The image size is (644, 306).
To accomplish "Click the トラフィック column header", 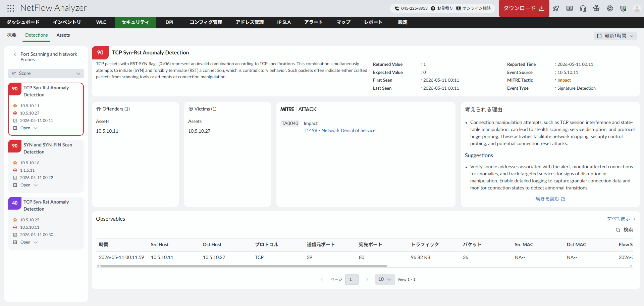I will (x=434, y=245).
